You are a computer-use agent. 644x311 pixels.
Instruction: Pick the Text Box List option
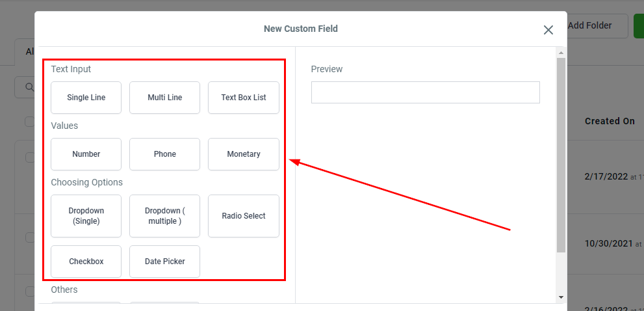(x=243, y=98)
